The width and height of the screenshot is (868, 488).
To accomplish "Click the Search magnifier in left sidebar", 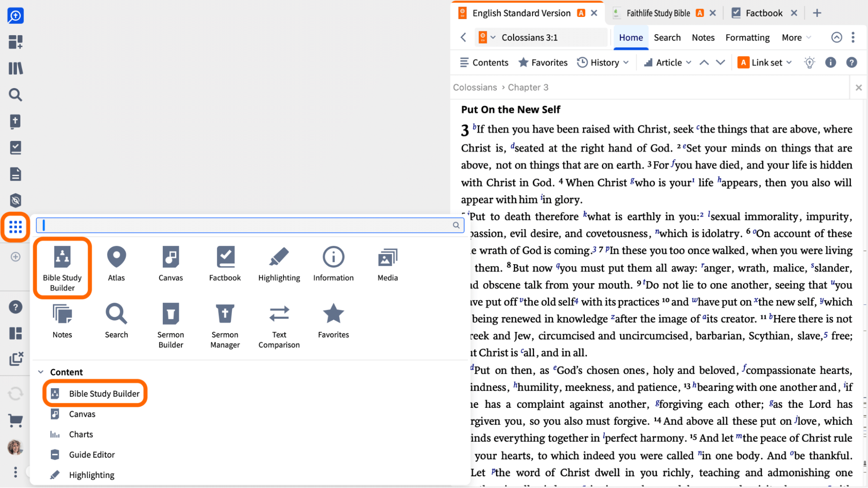I will [16, 95].
